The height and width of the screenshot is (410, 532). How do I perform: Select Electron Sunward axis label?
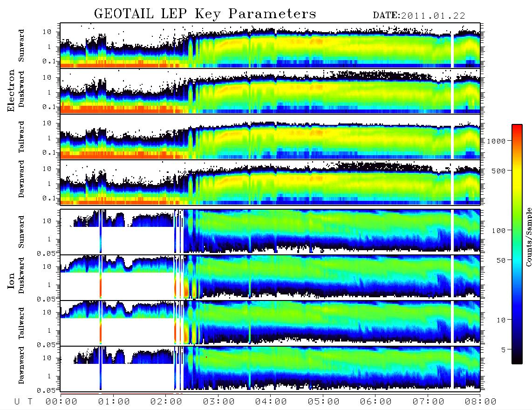(21, 45)
